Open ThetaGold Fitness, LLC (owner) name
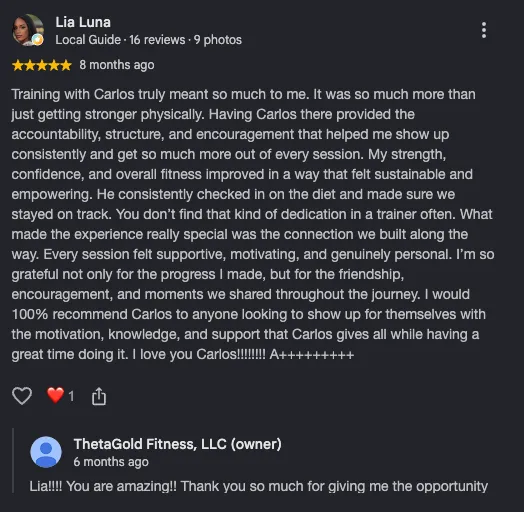Screen dimensions: 524x512 [x=177, y=444]
